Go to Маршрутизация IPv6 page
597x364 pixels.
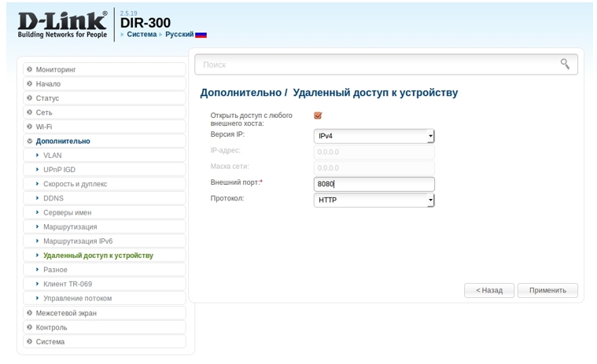(77, 241)
